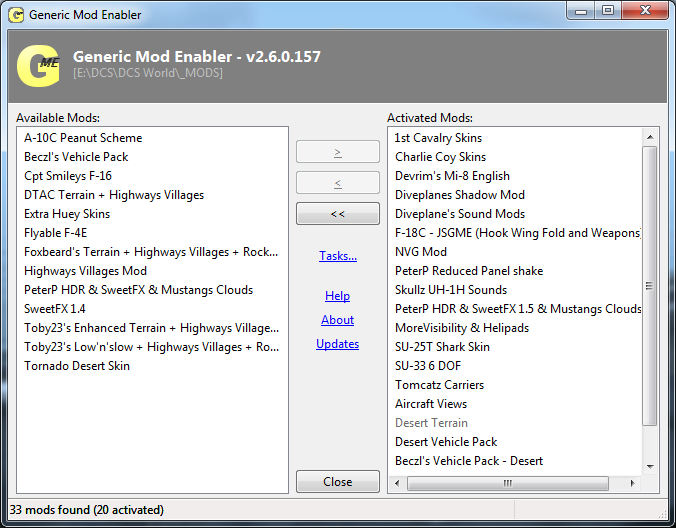Screen dimensions: 676x528
Task: Select Toby23's Enhanced Terrain entry
Action: pyautogui.click(x=151, y=328)
